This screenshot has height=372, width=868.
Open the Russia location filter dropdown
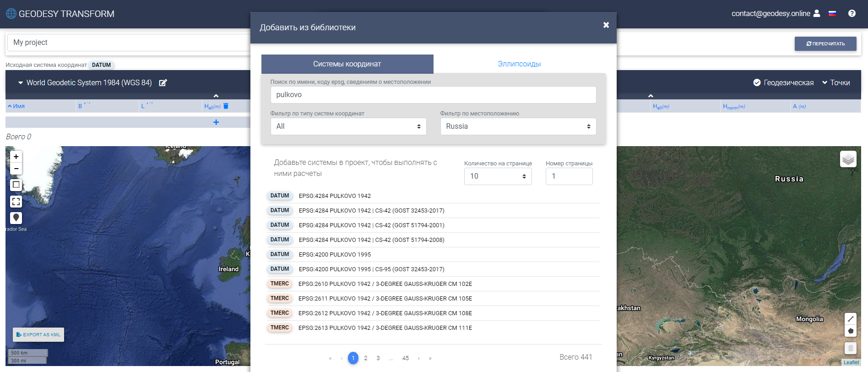point(518,126)
